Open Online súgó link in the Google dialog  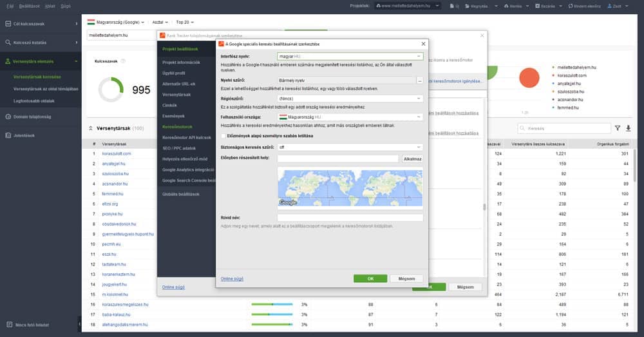(232, 278)
